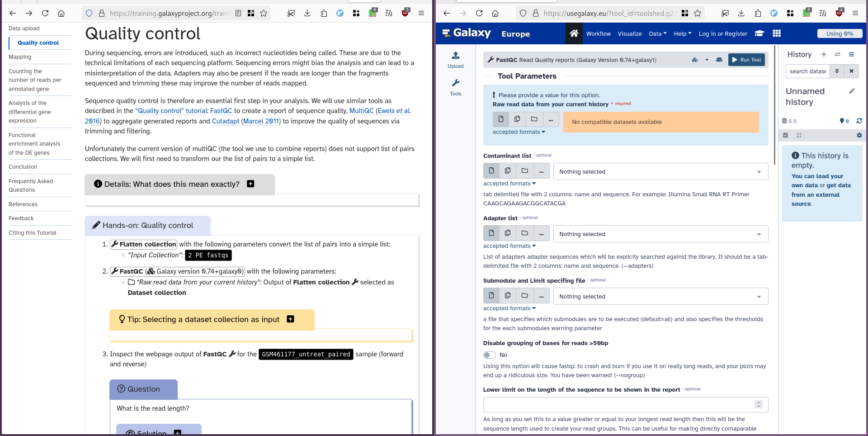Open the "Quality control" tutorial link
Image resolution: width=868 pixels, height=436 pixels.
coord(171,111)
